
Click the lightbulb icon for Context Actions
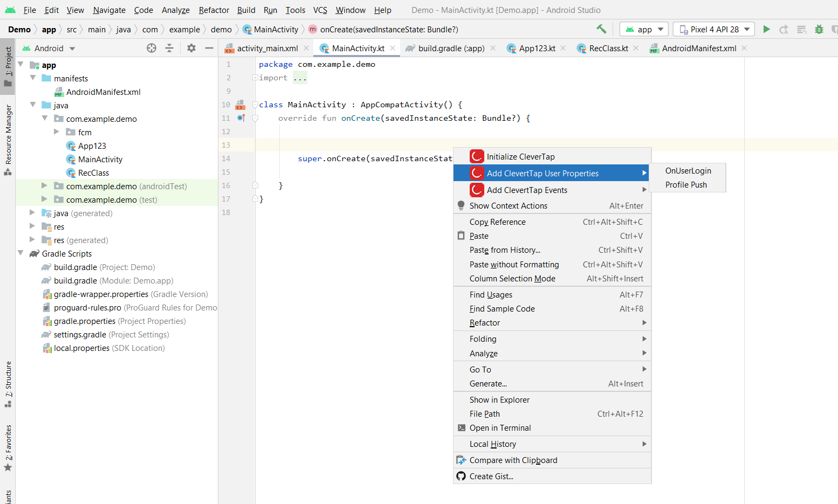pyautogui.click(x=461, y=205)
